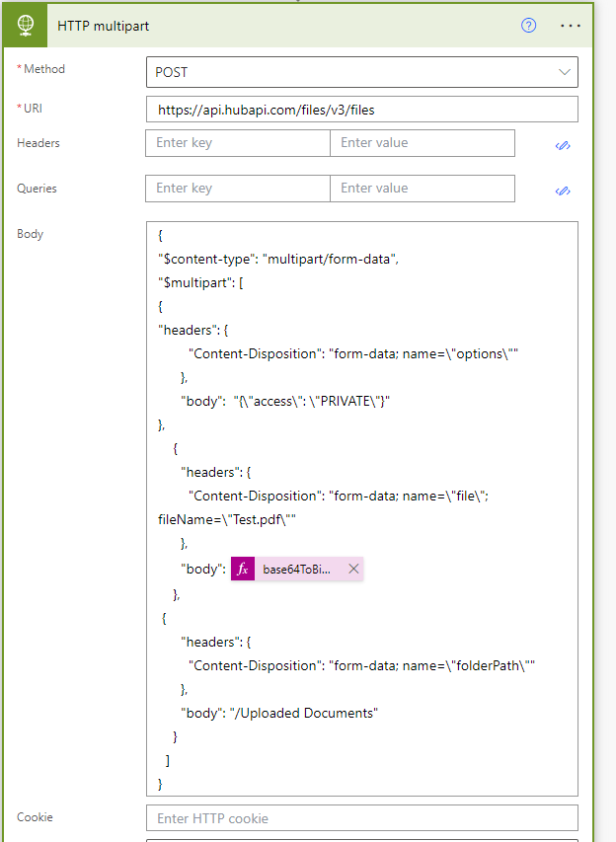
Task: Click the Headers Enter key field
Action: 237,143
